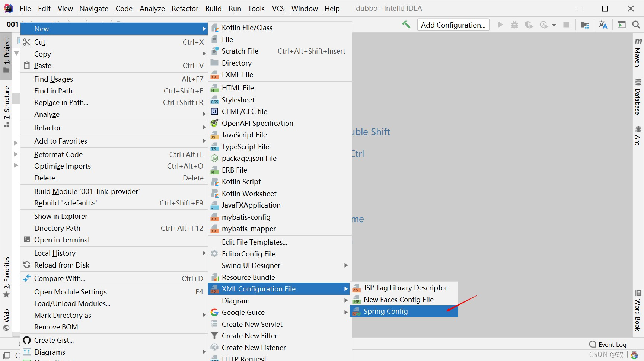Image resolution: width=644 pixels, height=361 pixels.
Task: Click Create Gist... entry
Action: 114,340
